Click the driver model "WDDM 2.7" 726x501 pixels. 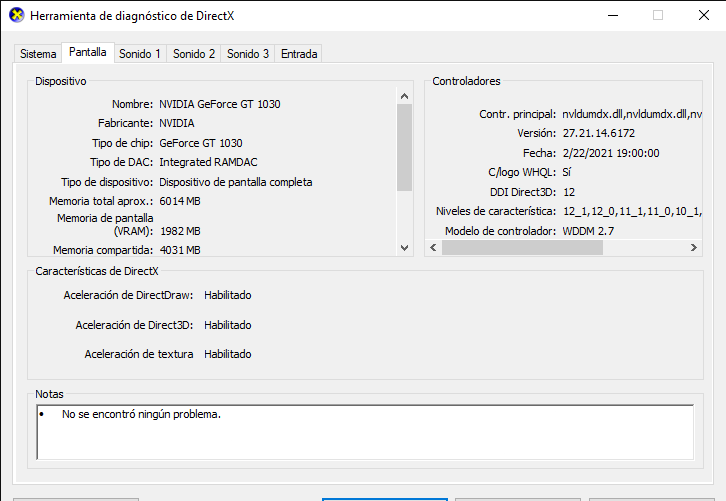[588, 231]
